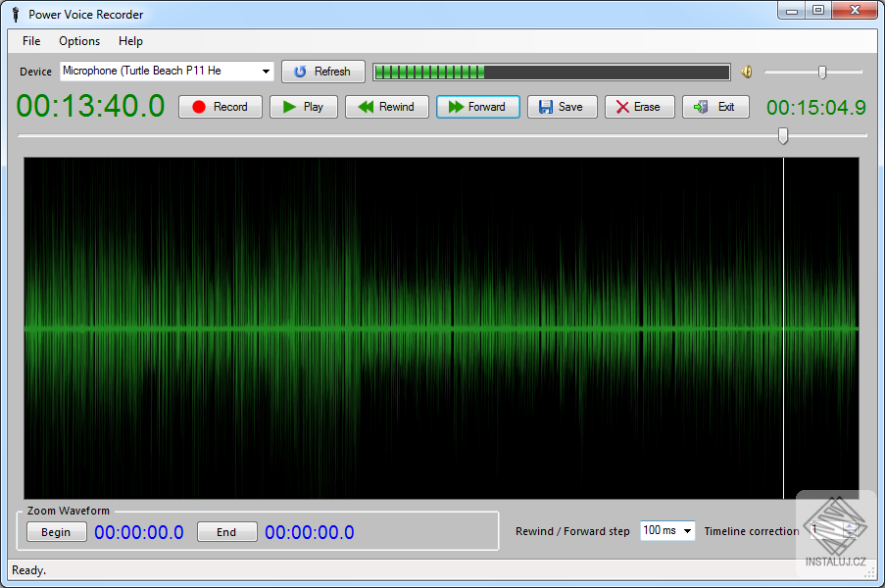
Task: Save the recording
Action: click(x=562, y=107)
